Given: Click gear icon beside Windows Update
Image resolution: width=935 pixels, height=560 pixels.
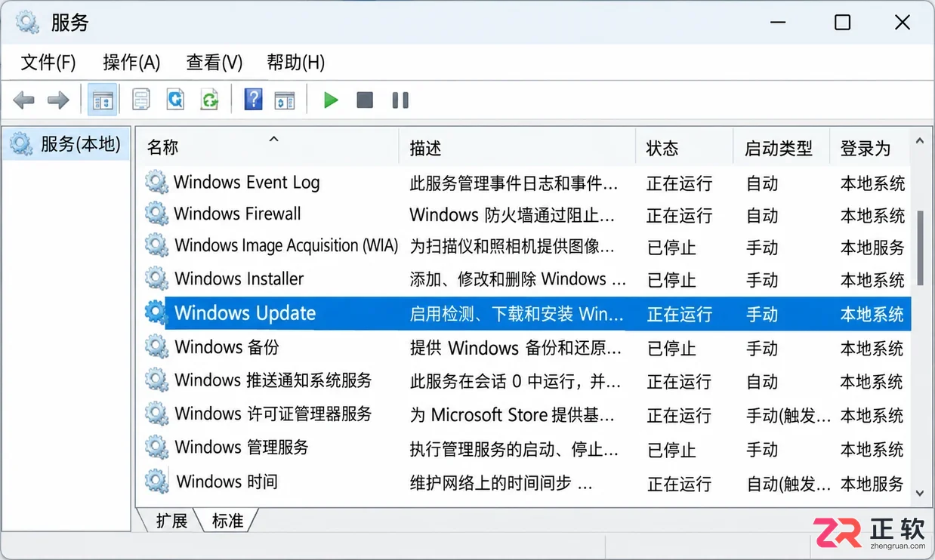Looking at the screenshot, I should click(156, 313).
